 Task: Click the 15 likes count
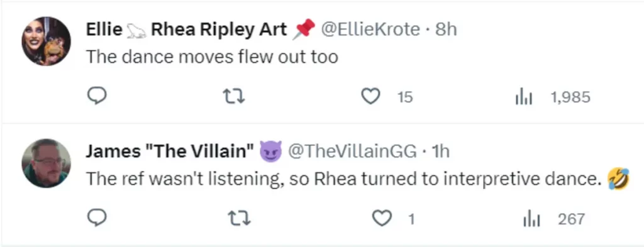406,97
